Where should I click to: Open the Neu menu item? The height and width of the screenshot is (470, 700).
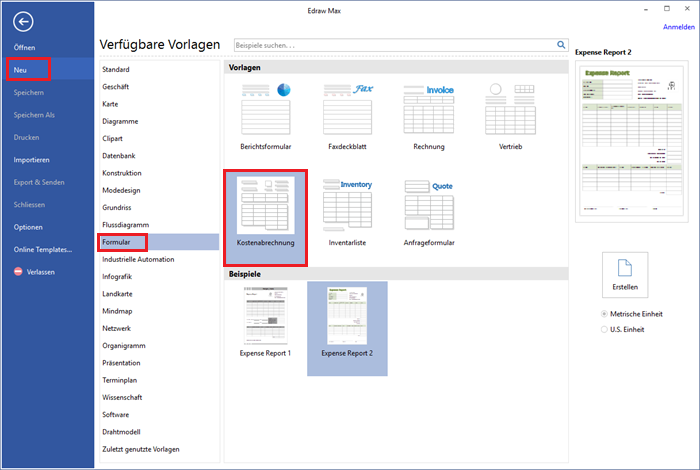[x=21, y=70]
